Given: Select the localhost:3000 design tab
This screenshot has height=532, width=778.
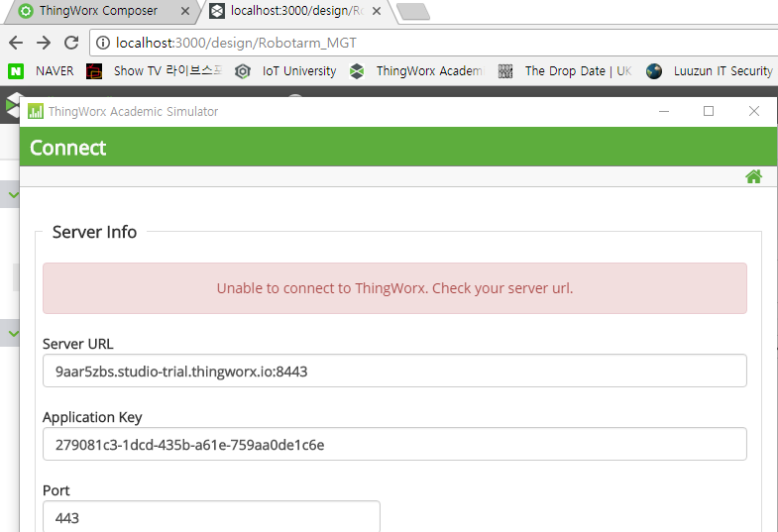Looking at the screenshot, I should tap(296, 11).
